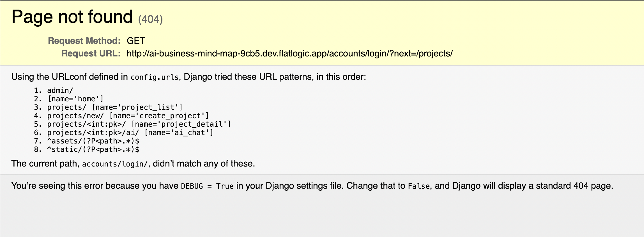
Task: Click the "Page not found" heading
Action: 72,17
